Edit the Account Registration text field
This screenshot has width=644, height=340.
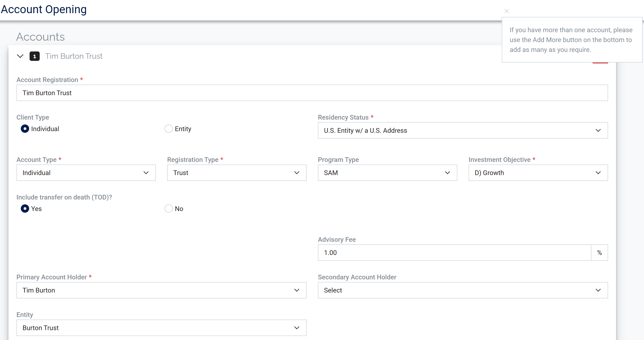[x=312, y=93]
